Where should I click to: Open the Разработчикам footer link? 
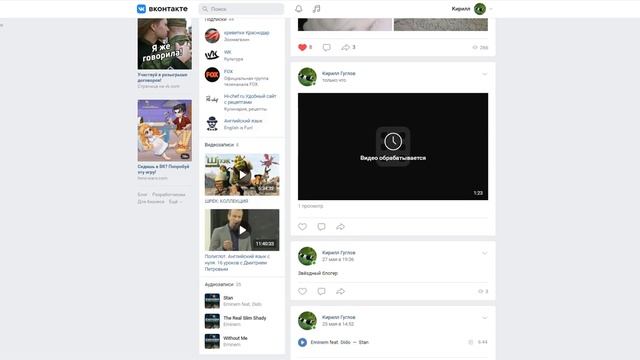tap(169, 195)
